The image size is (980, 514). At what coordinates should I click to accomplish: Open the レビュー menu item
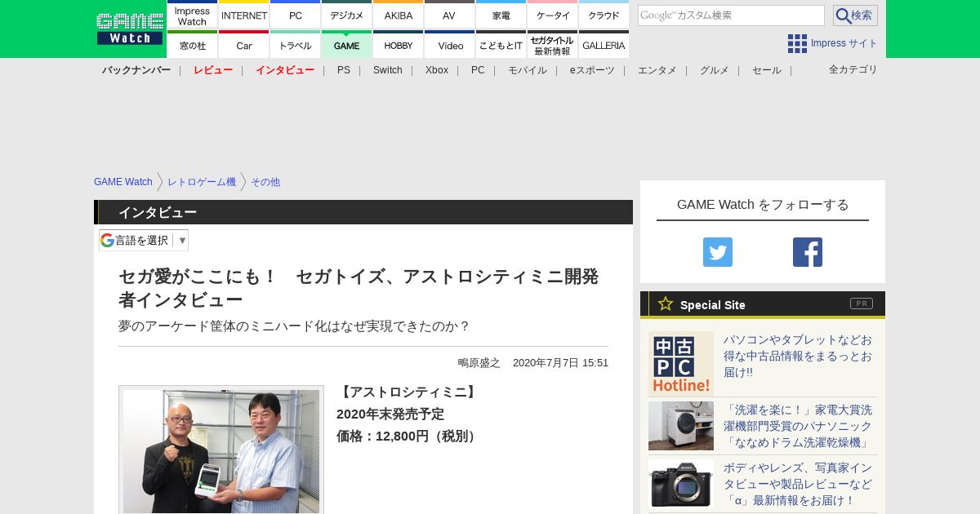[213, 70]
